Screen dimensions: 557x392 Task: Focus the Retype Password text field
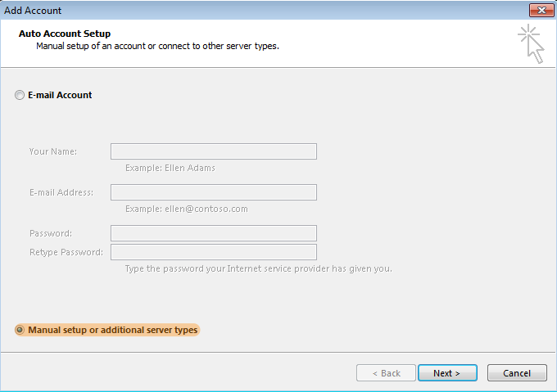pos(214,252)
